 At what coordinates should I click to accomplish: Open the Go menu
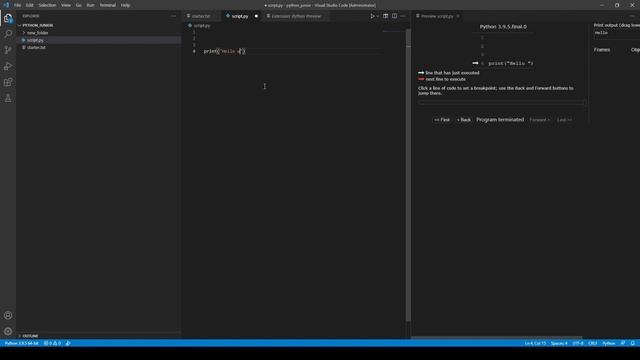[x=79, y=5]
